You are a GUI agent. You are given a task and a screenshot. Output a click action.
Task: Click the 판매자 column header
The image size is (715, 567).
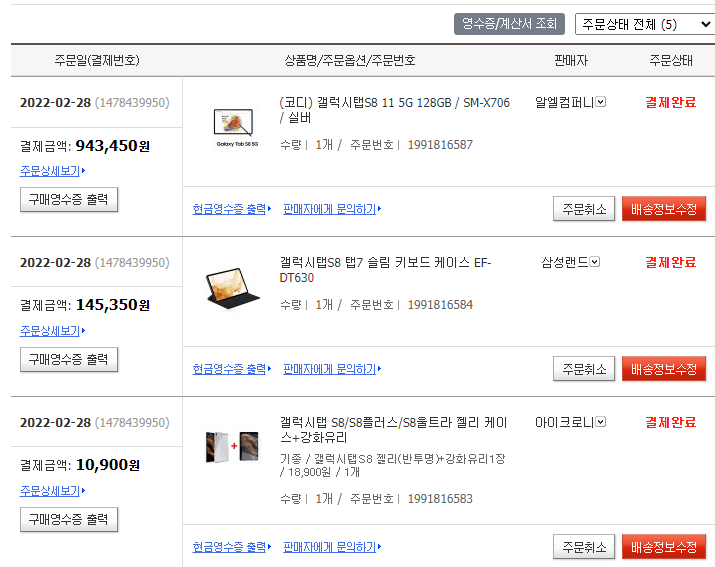571,60
